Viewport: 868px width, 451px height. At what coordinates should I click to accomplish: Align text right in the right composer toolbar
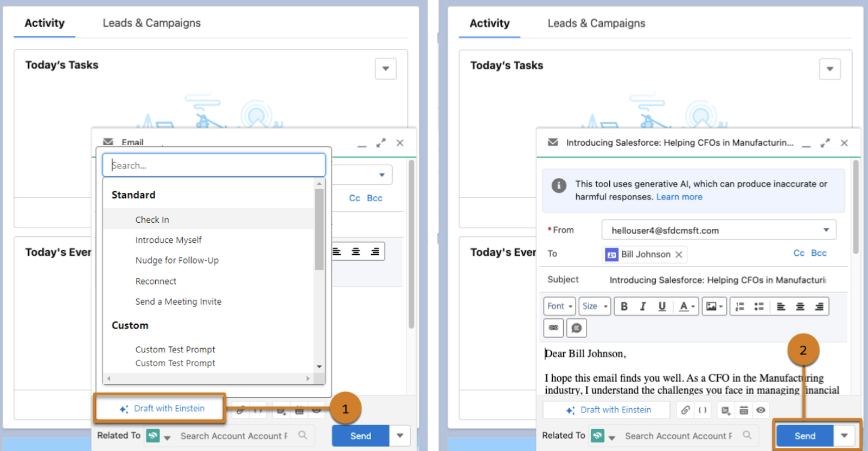pos(819,306)
